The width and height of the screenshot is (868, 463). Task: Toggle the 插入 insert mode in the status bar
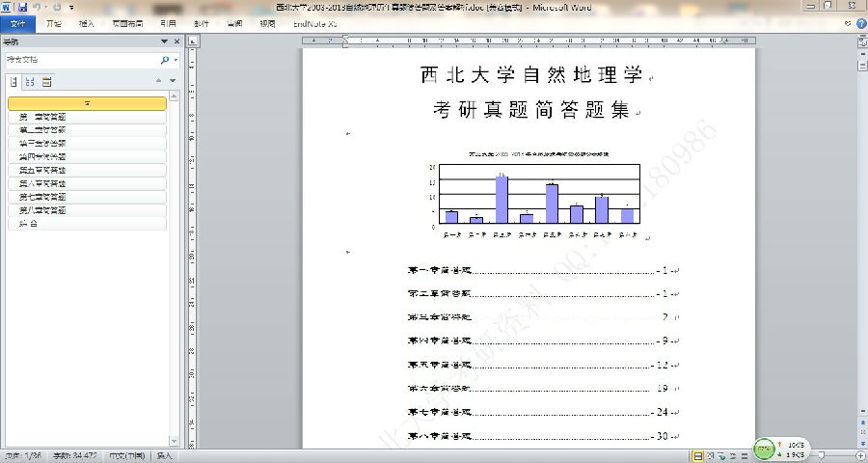(x=164, y=456)
